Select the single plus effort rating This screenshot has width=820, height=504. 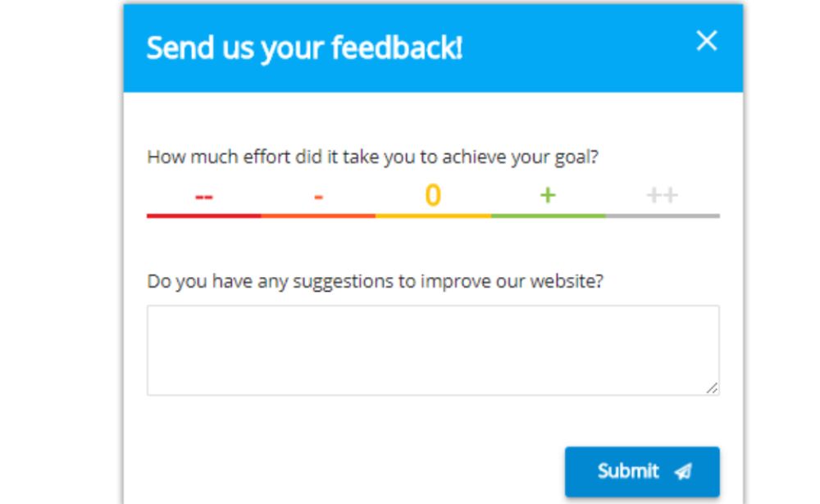tap(548, 195)
